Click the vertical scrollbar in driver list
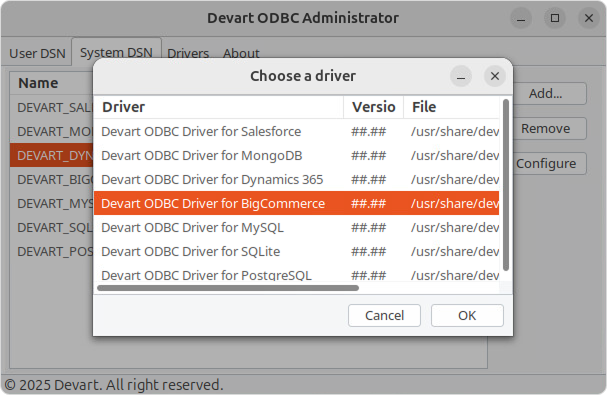Screen dimensions: 607x395 point(506,185)
